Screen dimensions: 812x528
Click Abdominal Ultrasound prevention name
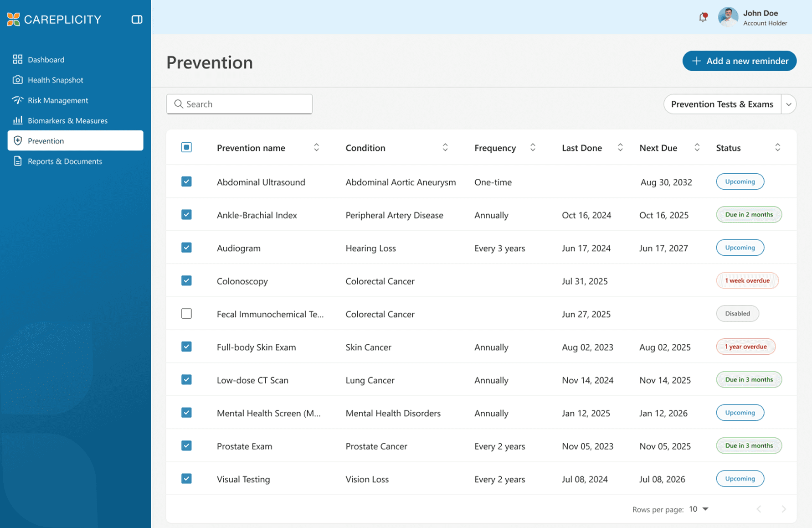(261, 182)
